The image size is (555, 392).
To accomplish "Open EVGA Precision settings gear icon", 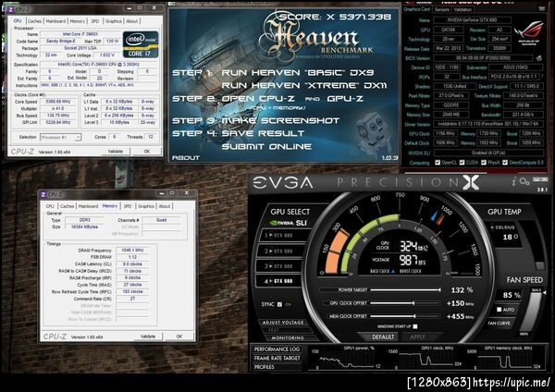I will (524, 181).
